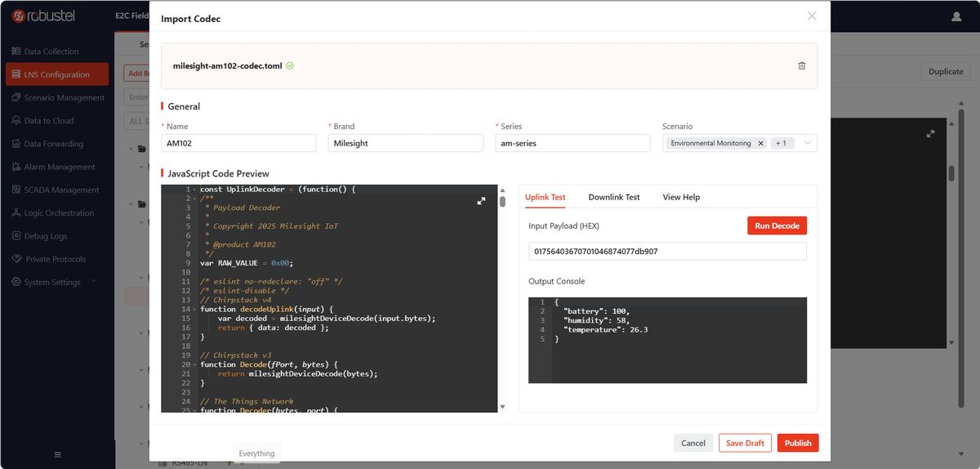Image resolution: width=980 pixels, height=469 pixels.
Task: Edit the Brand field containing Milesight
Action: coord(406,143)
